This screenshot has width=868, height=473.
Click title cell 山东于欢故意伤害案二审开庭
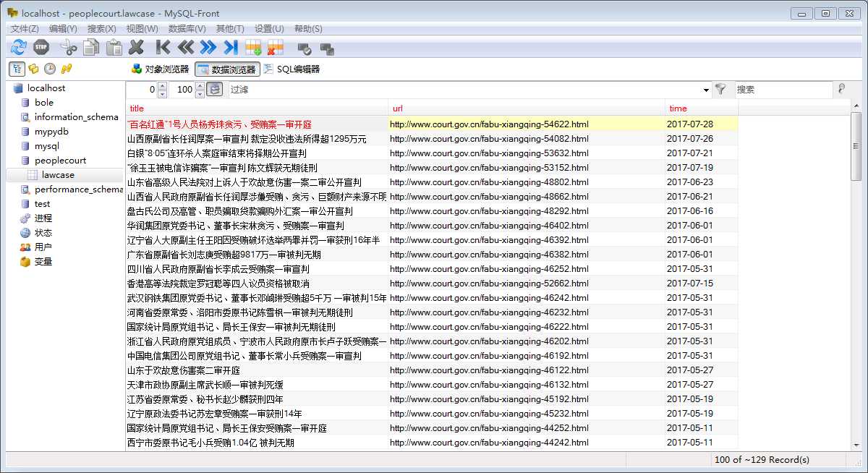257,370
